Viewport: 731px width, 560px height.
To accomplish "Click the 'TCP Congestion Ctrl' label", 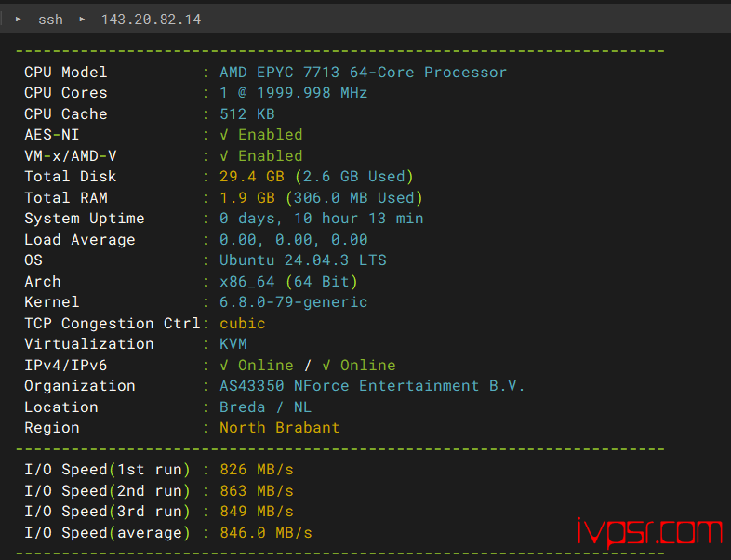I will click(x=113, y=324).
